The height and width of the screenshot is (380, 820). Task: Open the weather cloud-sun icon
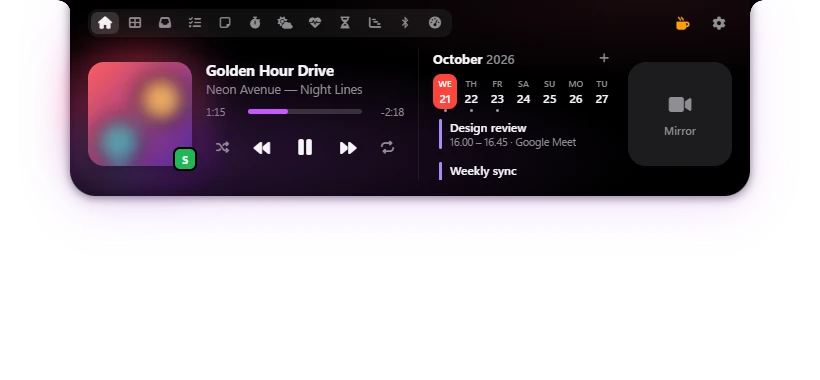(x=285, y=23)
